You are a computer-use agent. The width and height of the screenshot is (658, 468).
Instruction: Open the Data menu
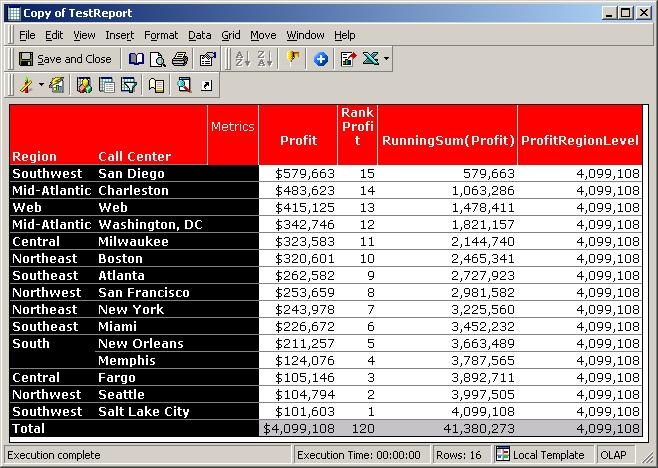[199, 35]
